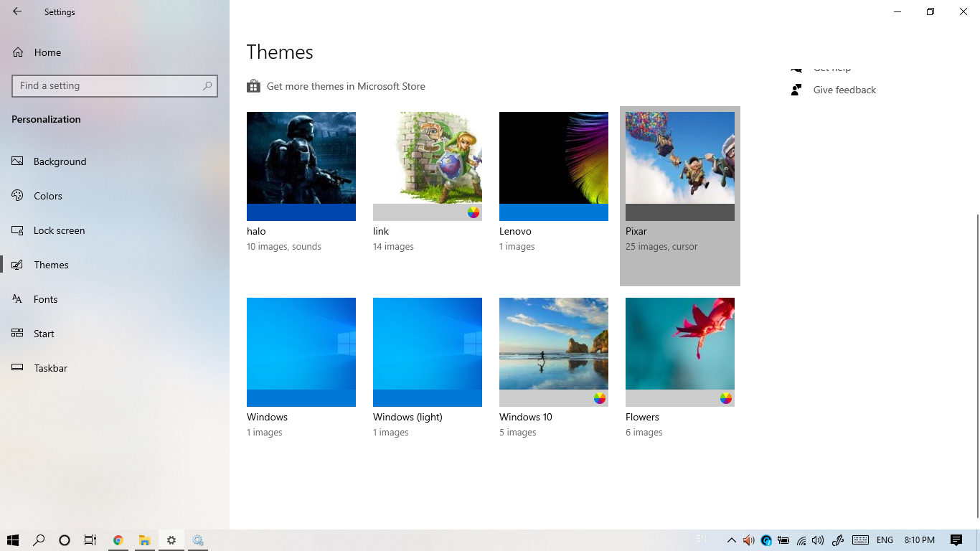Click the '10 images, sounds' text
Viewport: 980px width, 551px height.
pos(284,246)
